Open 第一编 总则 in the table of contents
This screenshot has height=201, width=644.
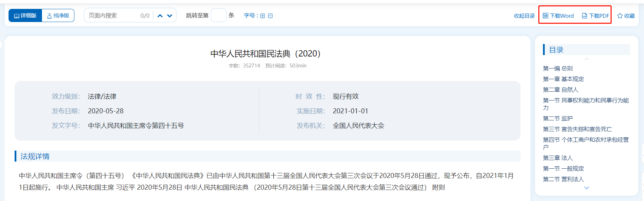coord(558,68)
